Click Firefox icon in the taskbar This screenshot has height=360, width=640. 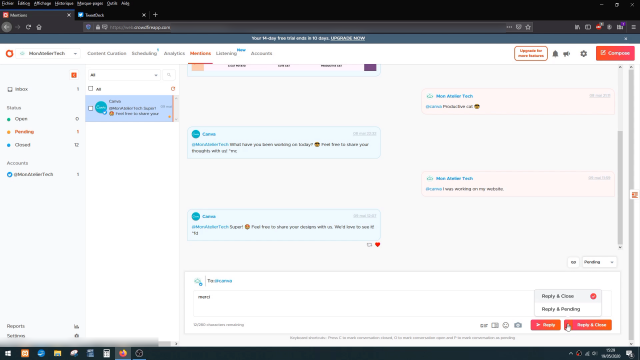click(x=123, y=353)
